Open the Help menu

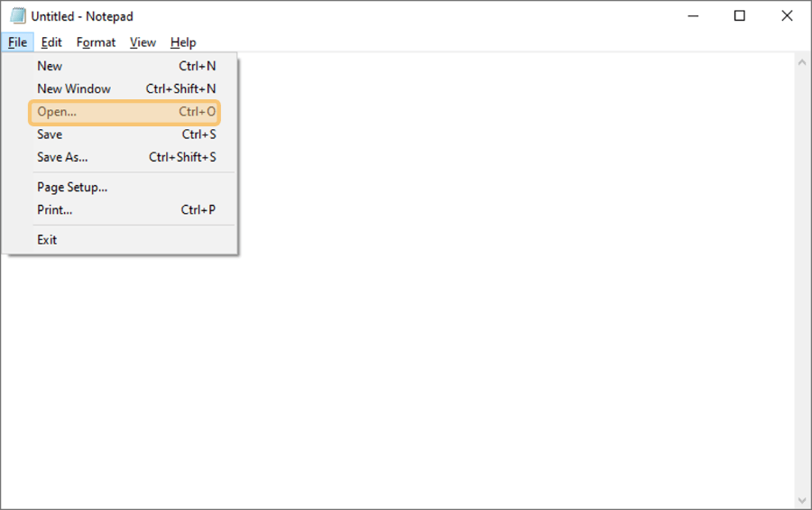click(183, 42)
